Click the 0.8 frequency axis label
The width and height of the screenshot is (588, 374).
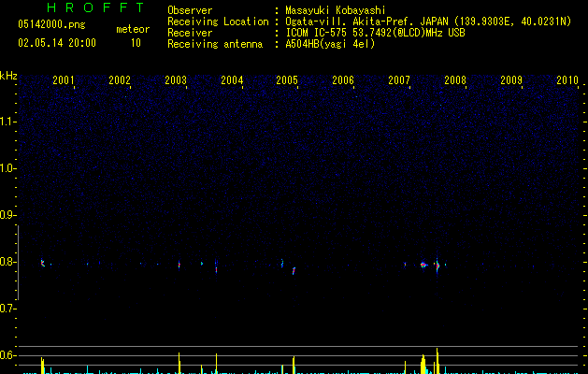(7, 262)
